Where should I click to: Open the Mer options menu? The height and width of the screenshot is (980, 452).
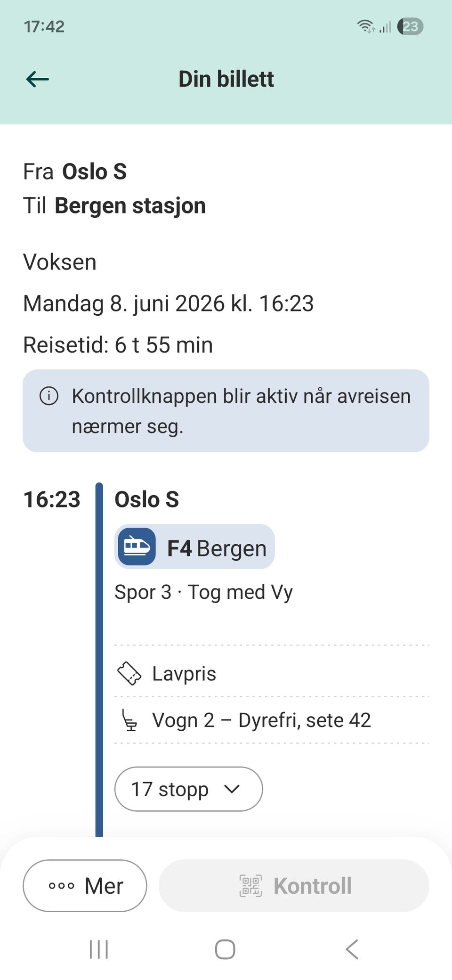[85, 886]
